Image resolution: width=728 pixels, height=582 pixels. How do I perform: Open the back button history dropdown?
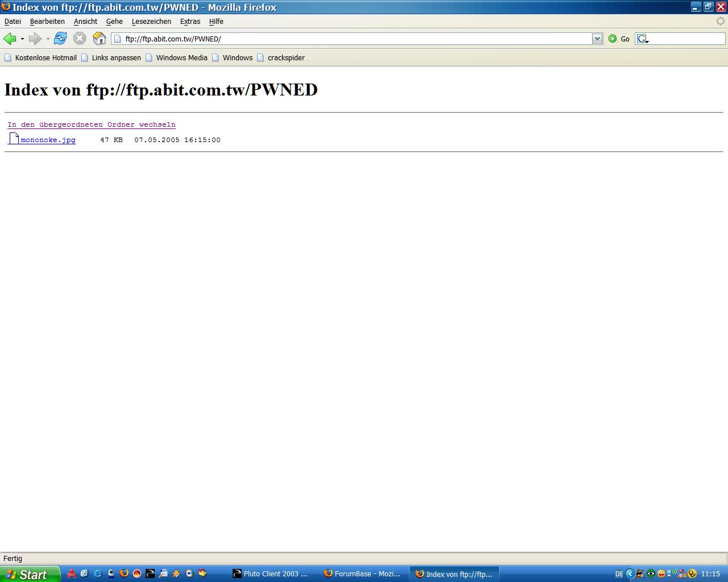(22, 39)
